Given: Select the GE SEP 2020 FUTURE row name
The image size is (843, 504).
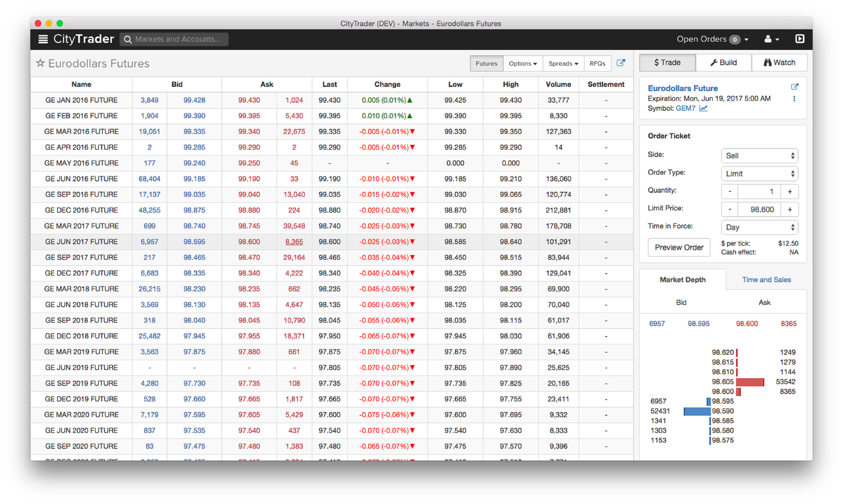Looking at the screenshot, I should (81, 446).
